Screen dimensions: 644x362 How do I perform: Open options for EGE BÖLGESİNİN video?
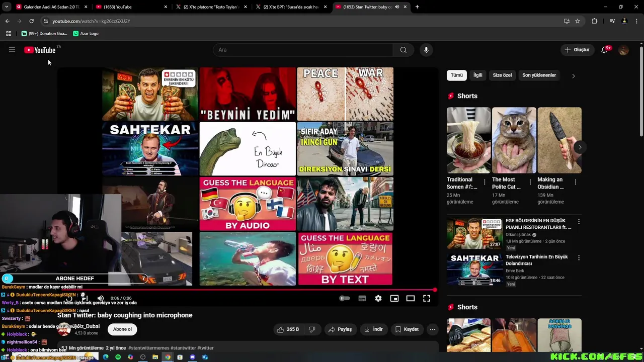[579, 222]
